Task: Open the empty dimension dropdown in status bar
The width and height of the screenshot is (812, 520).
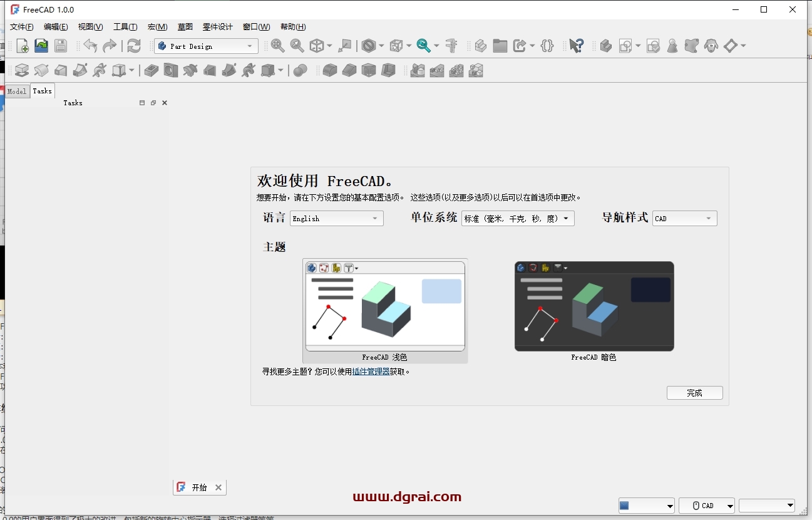Action: 767,506
